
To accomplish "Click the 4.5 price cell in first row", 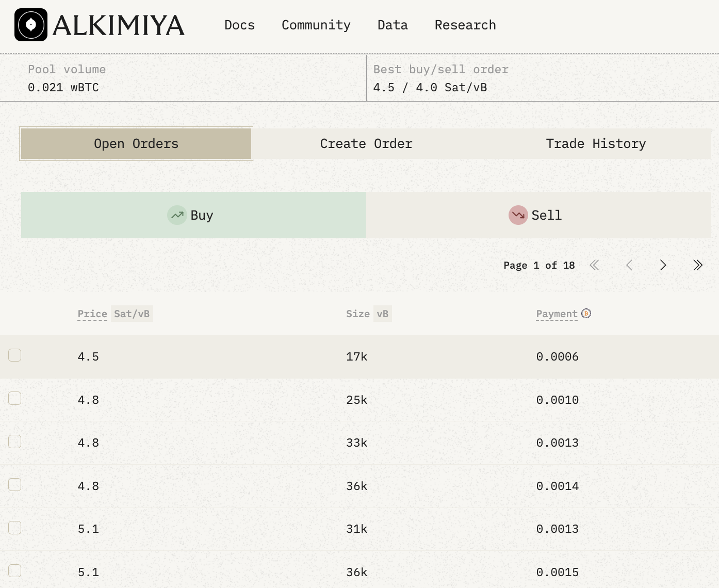I will coord(88,356).
